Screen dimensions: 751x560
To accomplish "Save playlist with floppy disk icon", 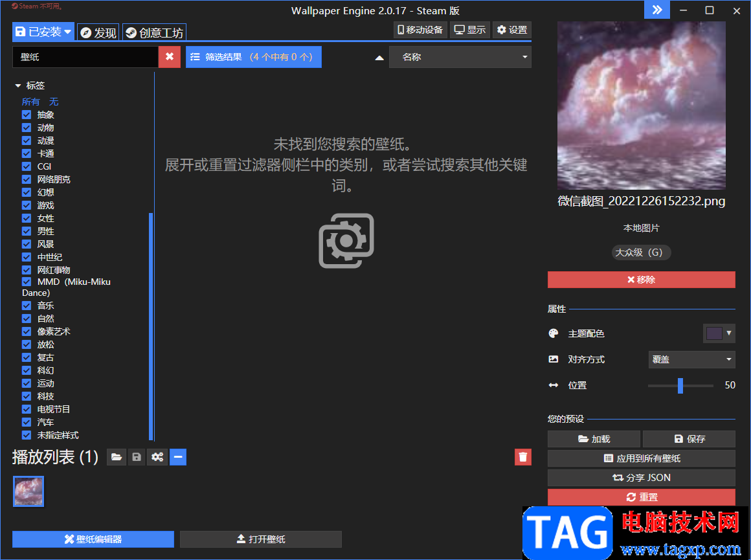I will [137, 457].
